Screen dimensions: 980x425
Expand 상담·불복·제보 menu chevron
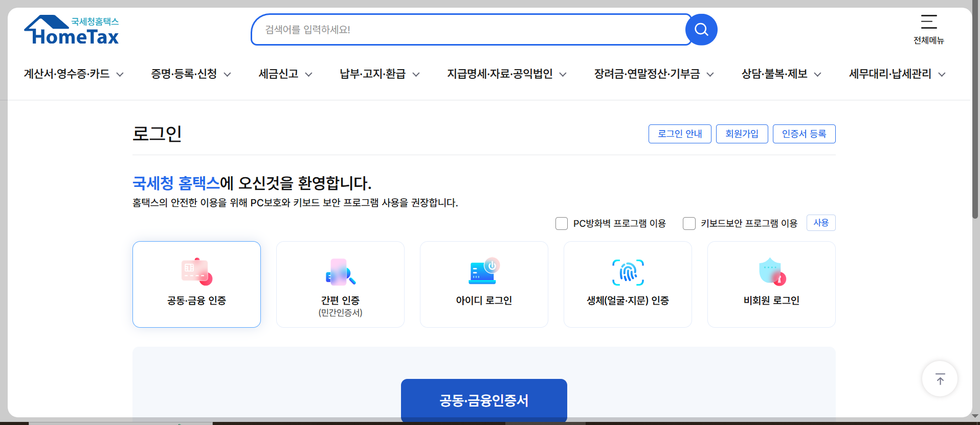(x=818, y=74)
